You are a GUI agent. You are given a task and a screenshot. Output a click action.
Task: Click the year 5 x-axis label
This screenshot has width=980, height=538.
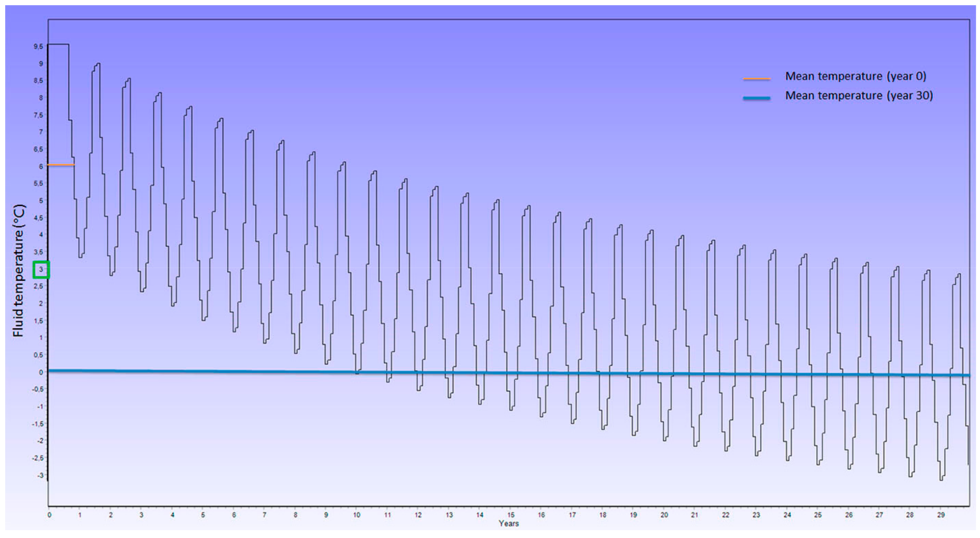point(203,515)
